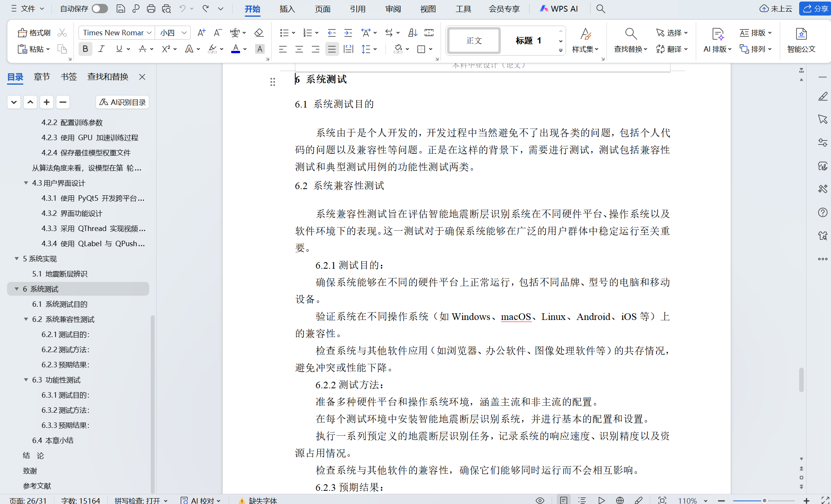Click the plus button in outline toolbar
The height and width of the screenshot is (504, 831).
(x=47, y=102)
